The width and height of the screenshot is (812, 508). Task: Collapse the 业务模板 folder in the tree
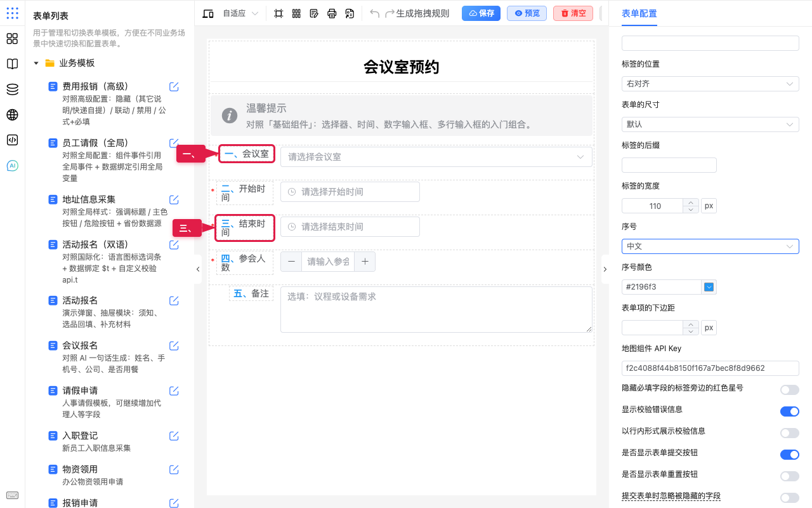pyautogui.click(x=36, y=63)
